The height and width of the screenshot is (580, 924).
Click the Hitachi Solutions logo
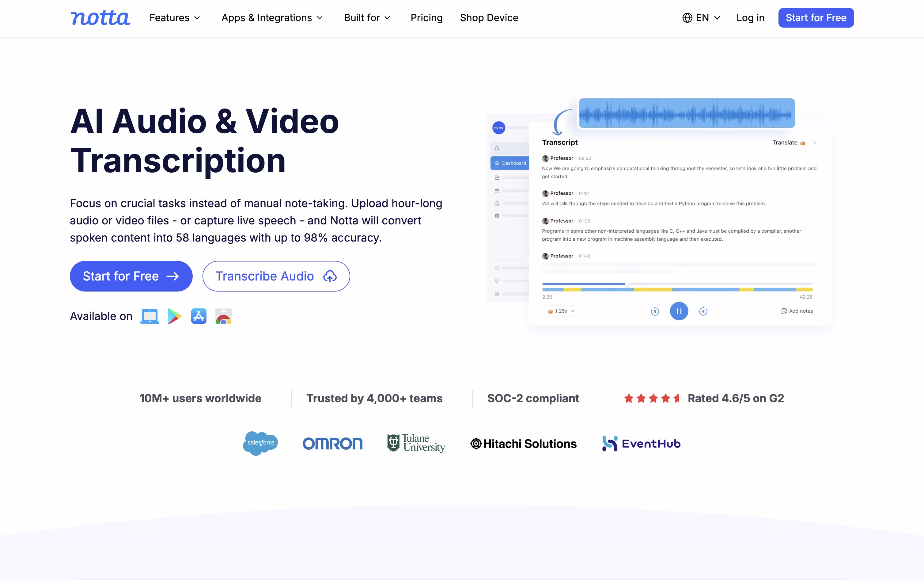point(524,444)
